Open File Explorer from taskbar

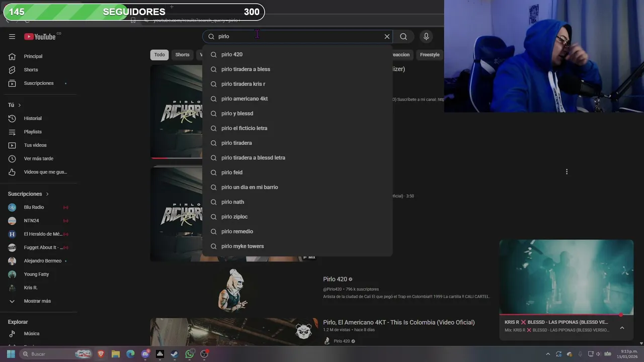(115, 354)
